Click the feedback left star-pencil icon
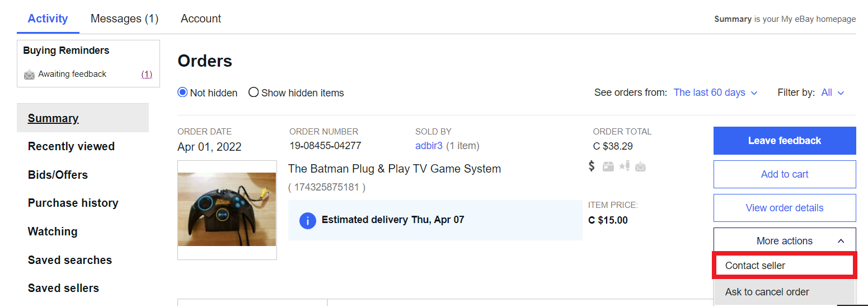 [625, 166]
